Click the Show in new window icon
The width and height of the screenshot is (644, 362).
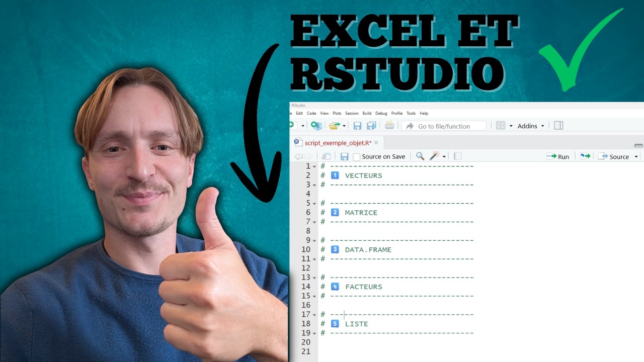(x=326, y=156)
